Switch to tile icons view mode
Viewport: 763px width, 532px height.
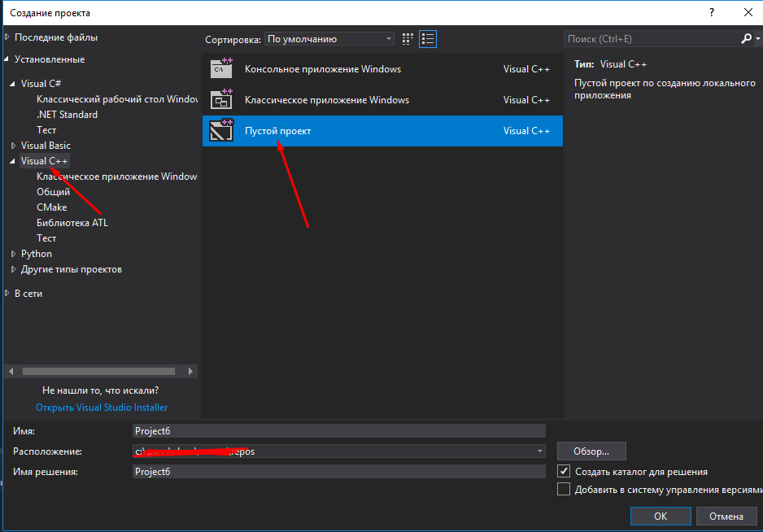click(x=408, y=38)
